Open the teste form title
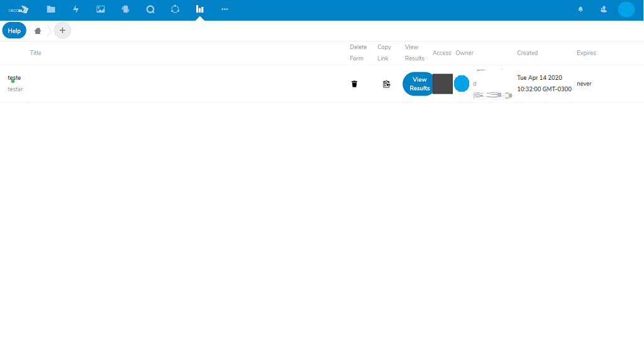 click(x=14, y=78)
